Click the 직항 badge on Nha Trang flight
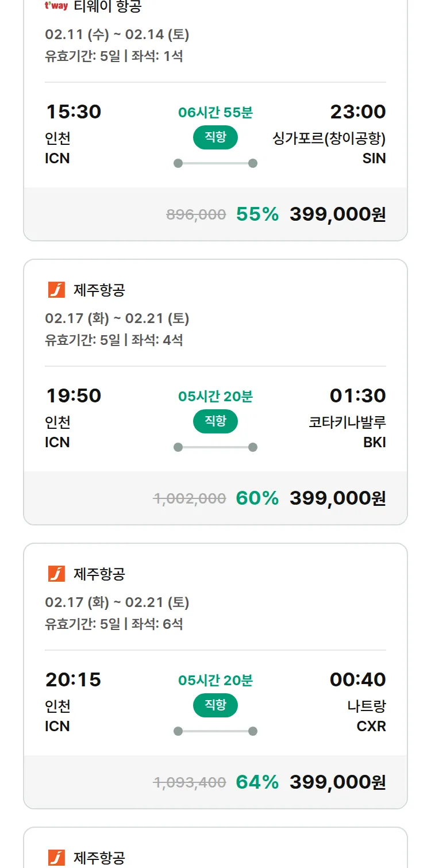The width and height of the screenshot is (431, 868). pyautogui.click(x=215, y=705)
